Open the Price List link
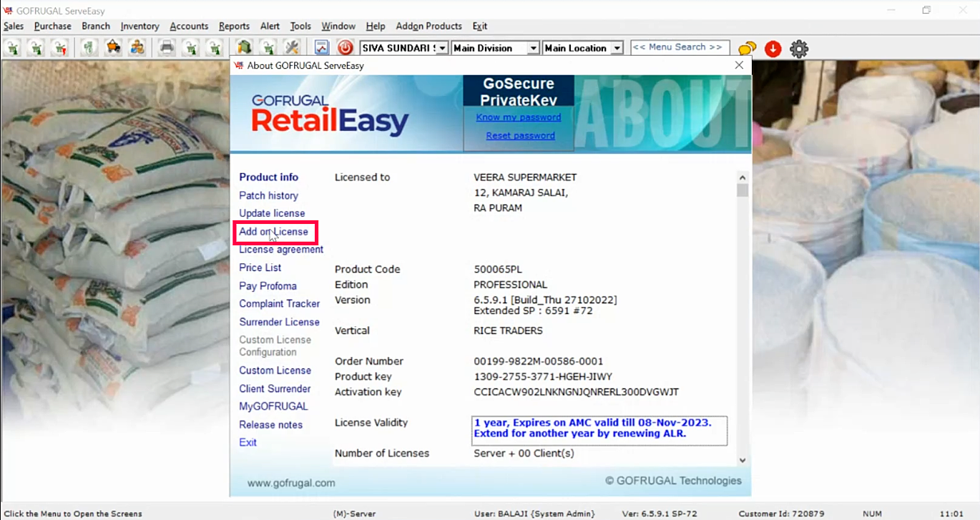Image resolution: width=980 pixels, height=520 pixels. click(x=260, y=268)
